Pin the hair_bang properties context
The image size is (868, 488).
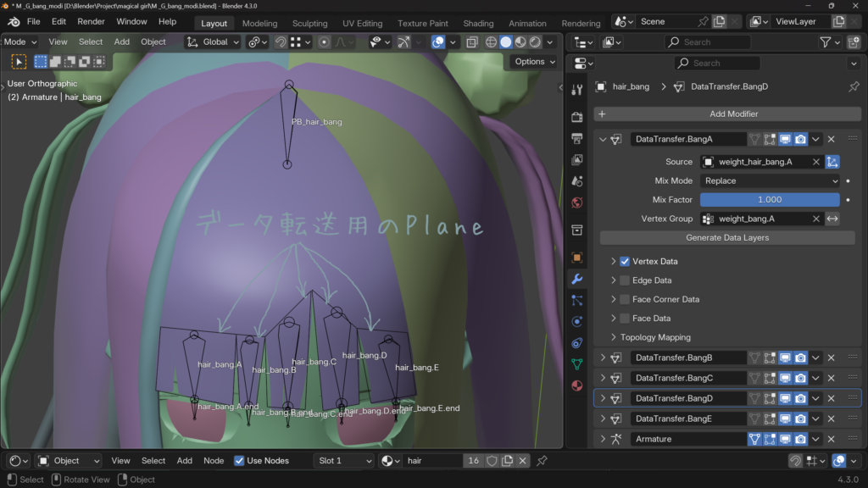coord(854,86)
